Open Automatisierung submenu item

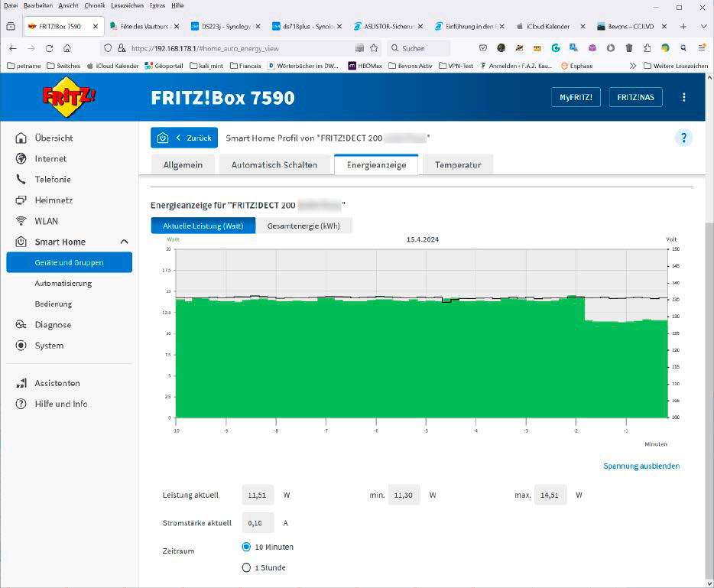pyautogui.click(x=63, y=284)
